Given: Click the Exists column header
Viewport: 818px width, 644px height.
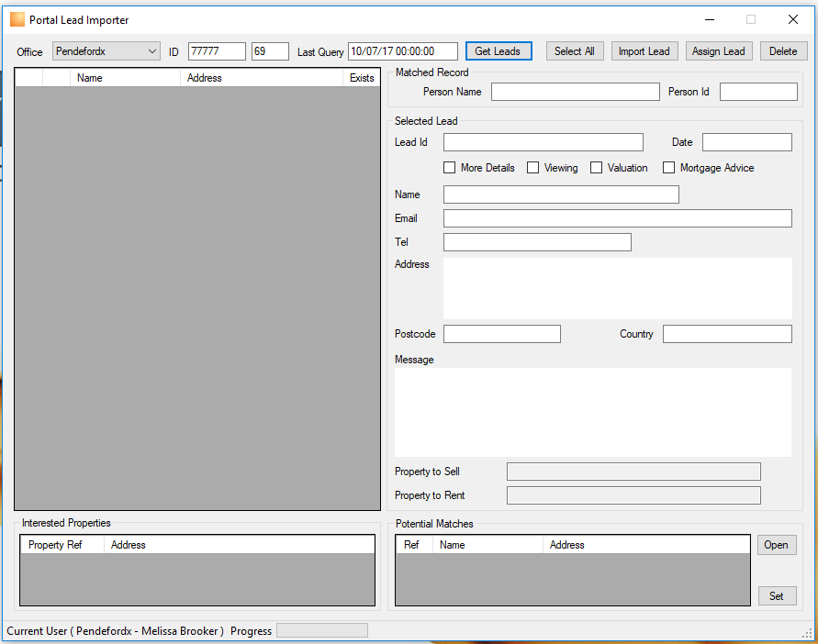Looking at the screenshot, I should 362,78.
